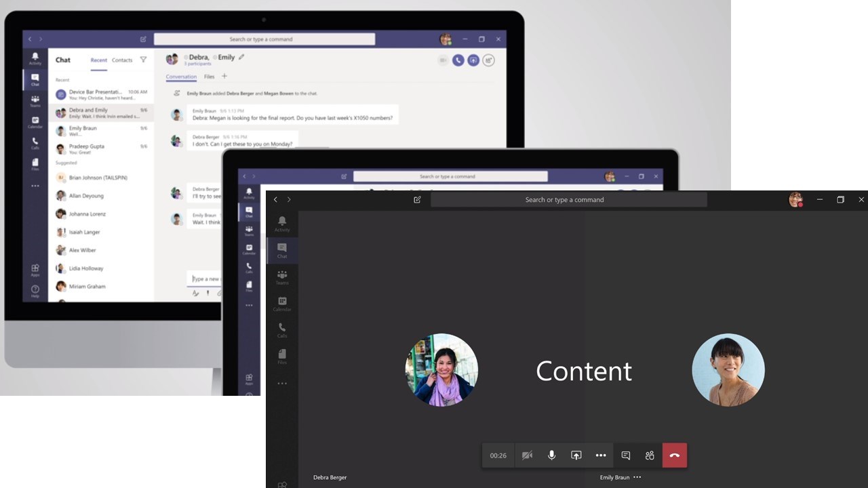Open the Debra and Emily chat
The height and width of the screenshot is (488, 868).
101,113
